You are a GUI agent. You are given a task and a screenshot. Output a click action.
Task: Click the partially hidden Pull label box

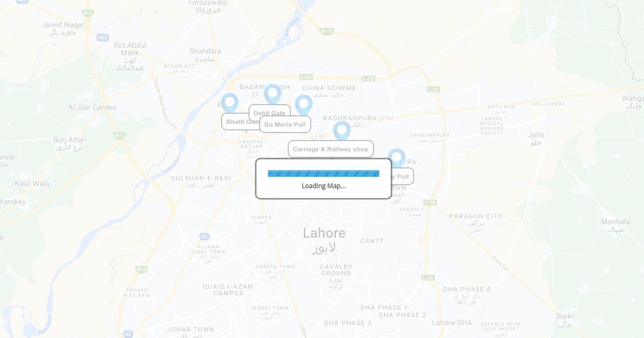[402, 176]
